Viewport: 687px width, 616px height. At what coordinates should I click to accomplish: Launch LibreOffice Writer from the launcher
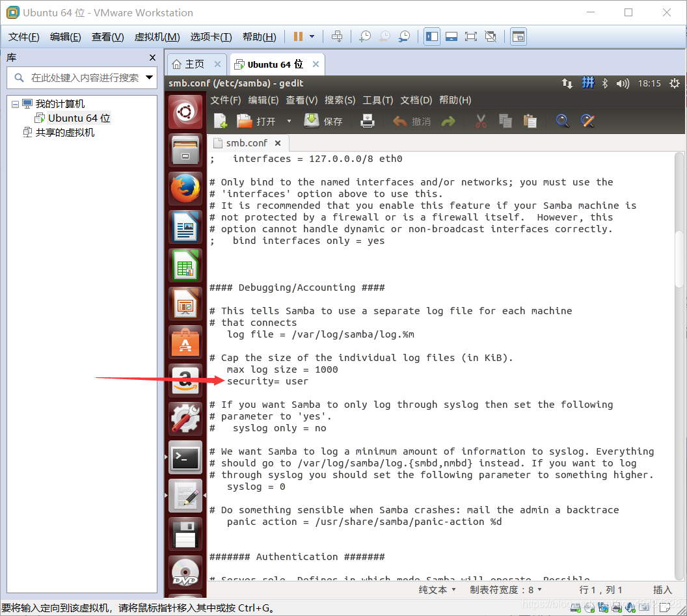[185, 227]
